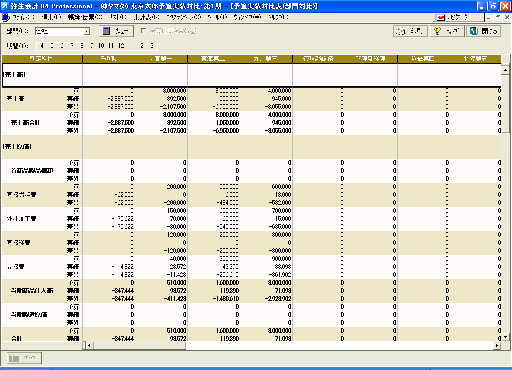Click the cell showing -1,480,610

(x=226, y=299)
